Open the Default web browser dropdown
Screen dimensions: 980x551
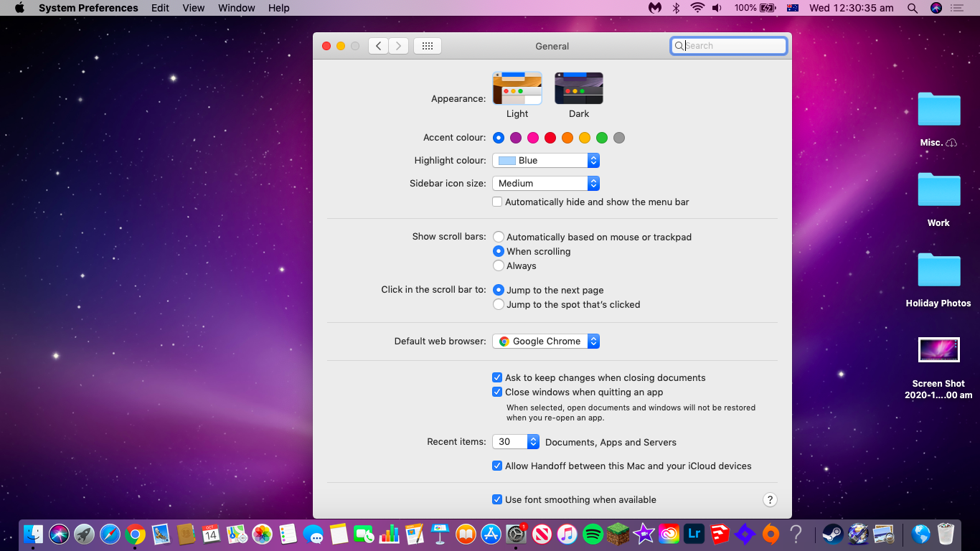(545, 342)
